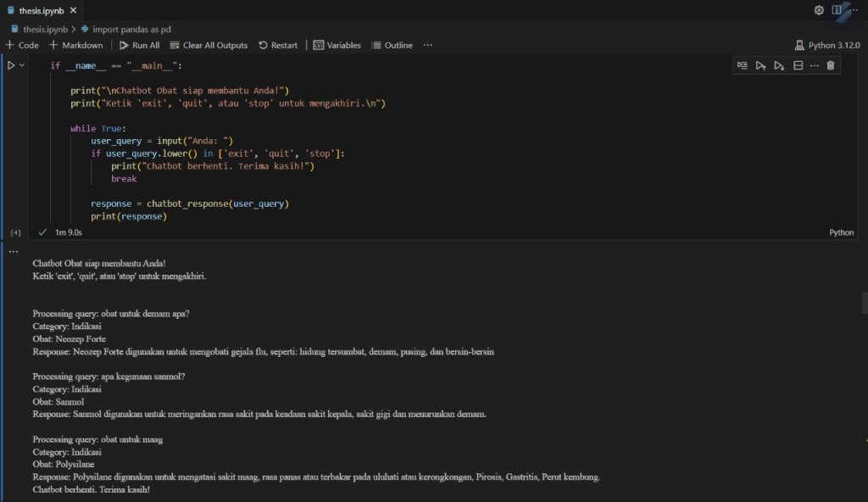868x502 pixels.
Task: Open the run cell options dropdown arrow
Action: [22, 65]
